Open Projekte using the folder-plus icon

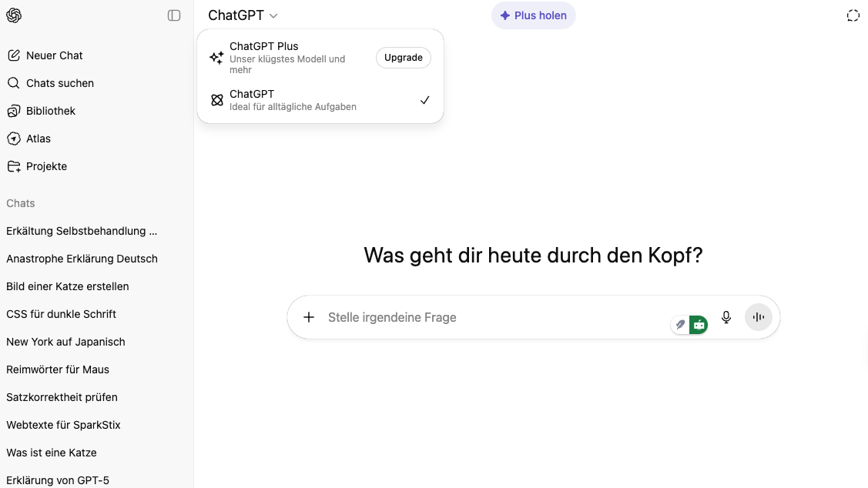point(13,165)
